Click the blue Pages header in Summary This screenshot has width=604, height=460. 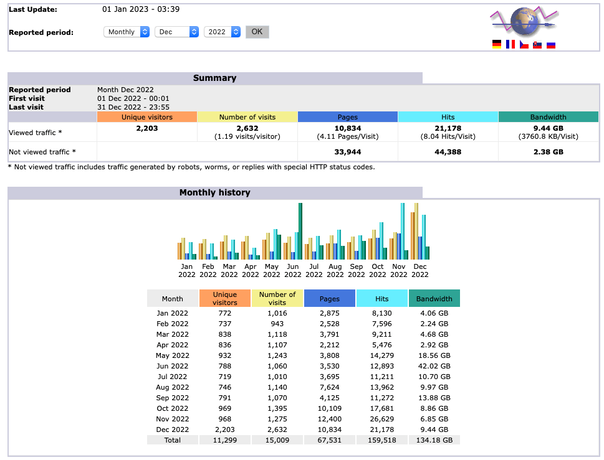point(347,117)
